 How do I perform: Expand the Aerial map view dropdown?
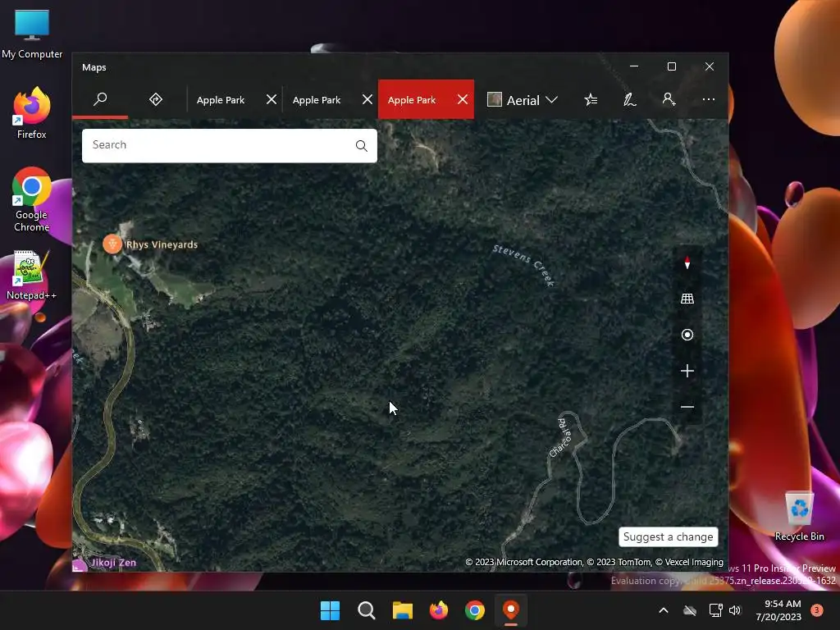[523, 100]
